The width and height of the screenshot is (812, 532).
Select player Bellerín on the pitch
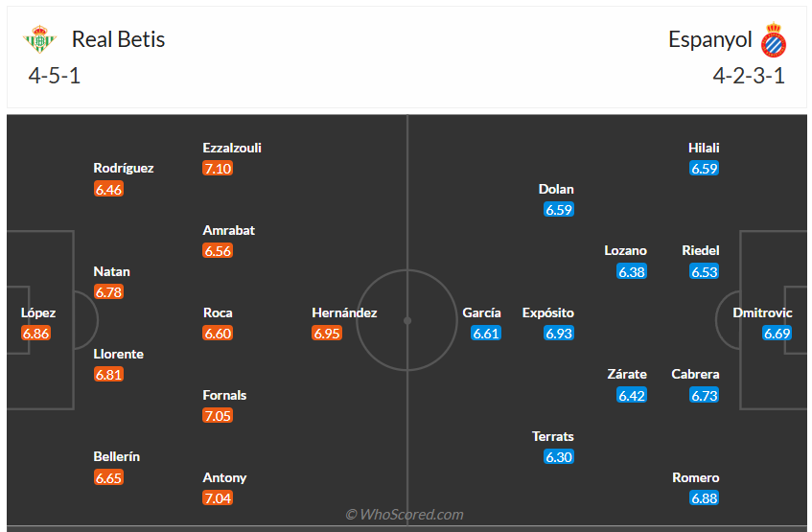coord(119,456)
